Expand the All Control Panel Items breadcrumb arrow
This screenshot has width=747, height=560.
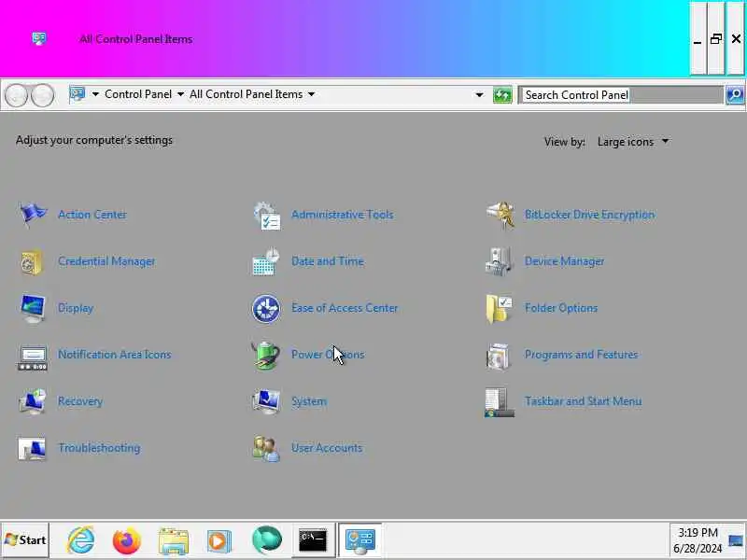pyautogui.click(x=311, y=94)
